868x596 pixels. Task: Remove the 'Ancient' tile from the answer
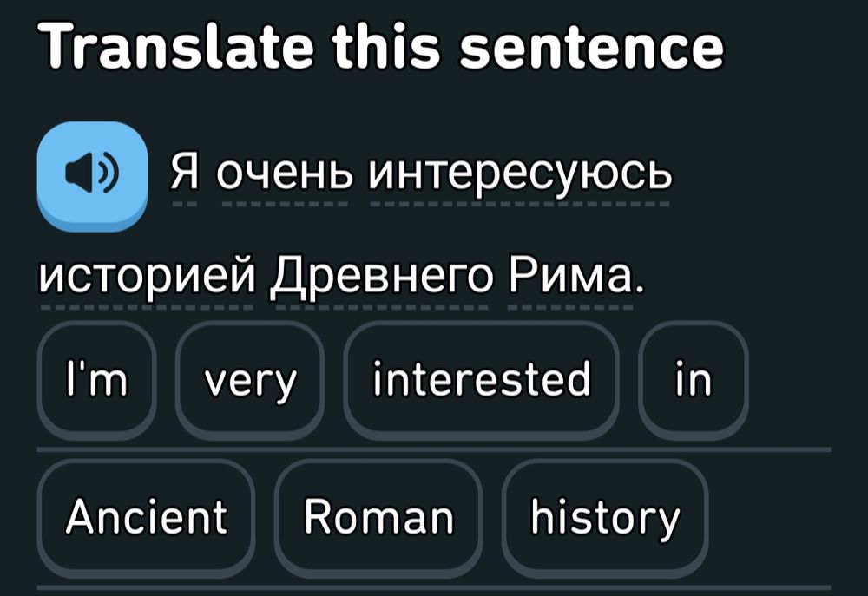point(147,518)
